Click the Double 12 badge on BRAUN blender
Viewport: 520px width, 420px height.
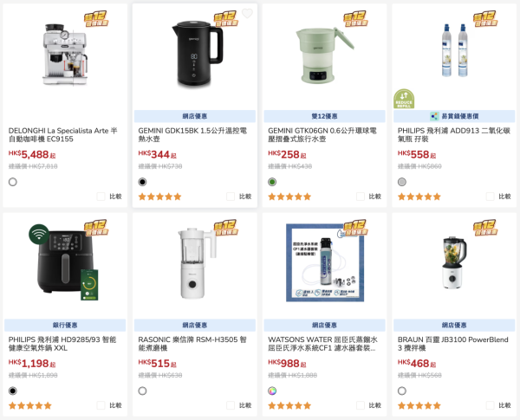pyautogui.click(x=485, y=228)
